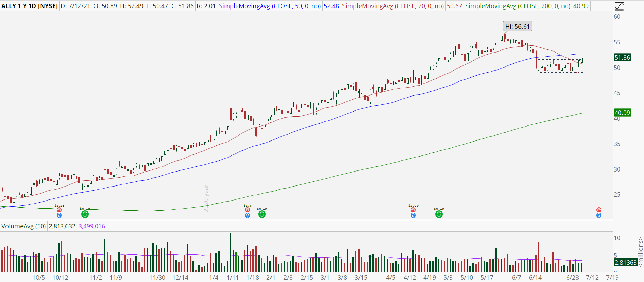Click the unlabeled upcoming earnings phone icon
Viewport: 644px width, 282px height.
click(x=599, y=210)
